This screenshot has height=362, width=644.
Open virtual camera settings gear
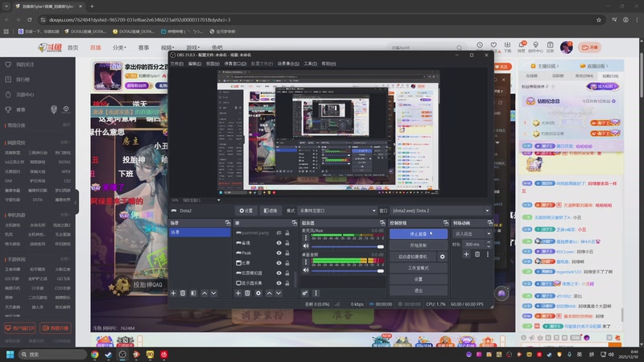442,257
